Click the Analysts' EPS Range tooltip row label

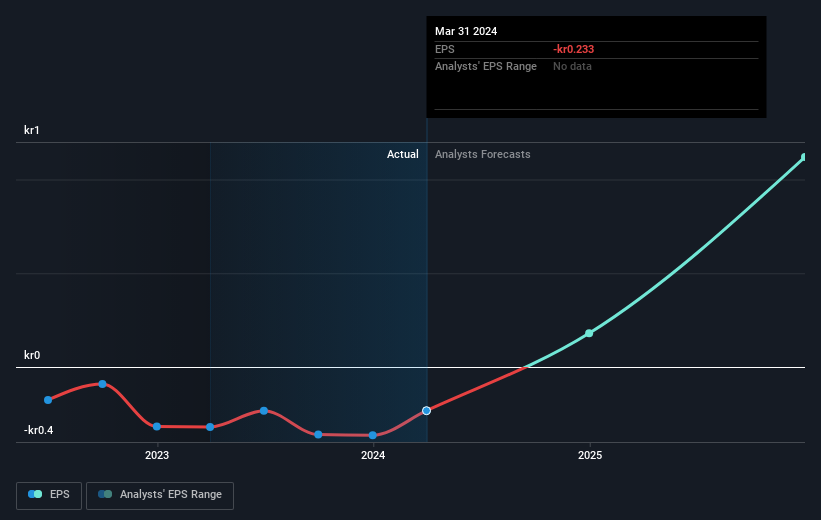(x=486, y=67)
